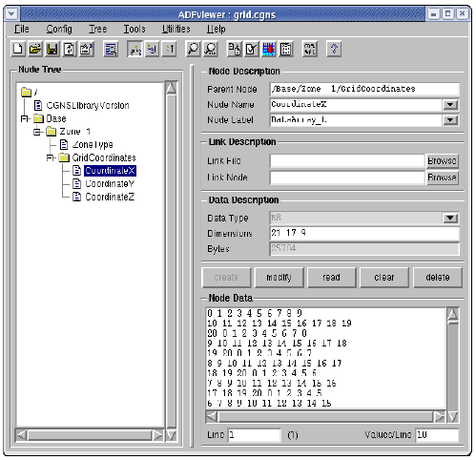
Task: Open the Node Label dropdown arrow
Action: [450, 120]
